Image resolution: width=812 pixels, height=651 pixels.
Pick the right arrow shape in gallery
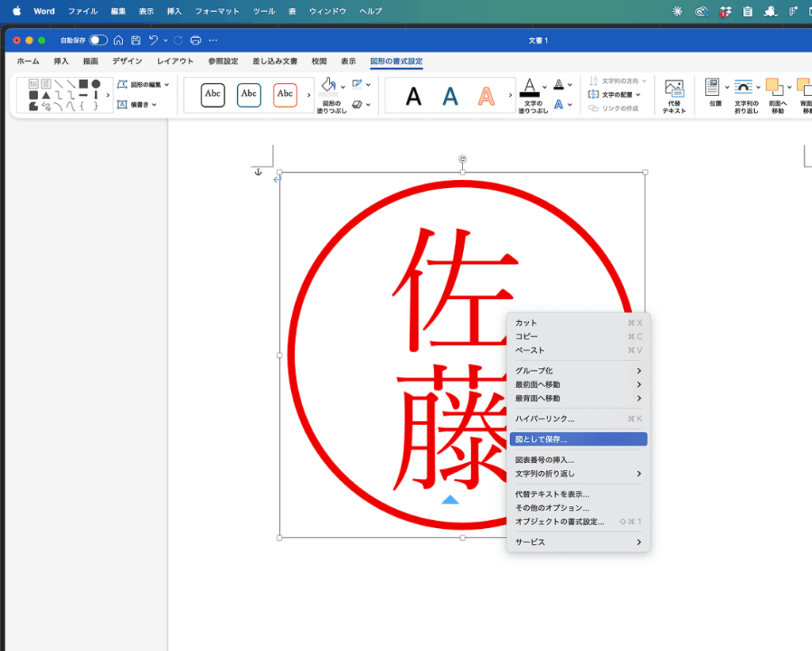tap(83, 95)
